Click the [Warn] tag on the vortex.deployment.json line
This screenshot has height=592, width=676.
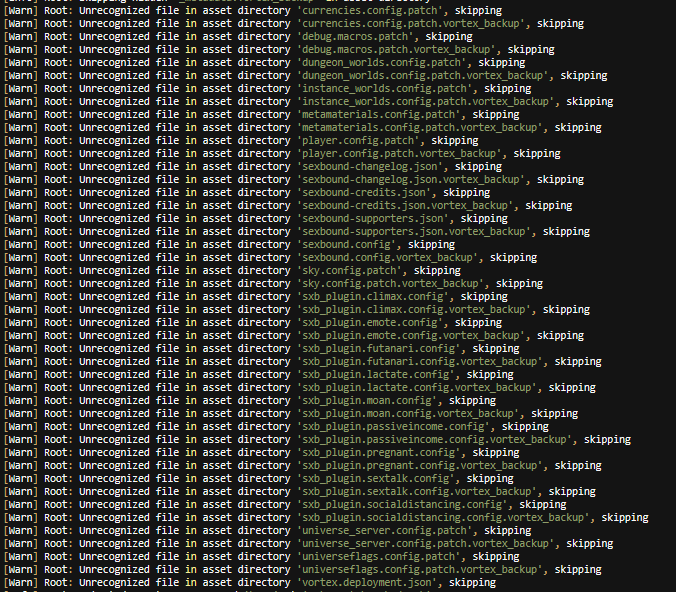click(x=21, y=583)
